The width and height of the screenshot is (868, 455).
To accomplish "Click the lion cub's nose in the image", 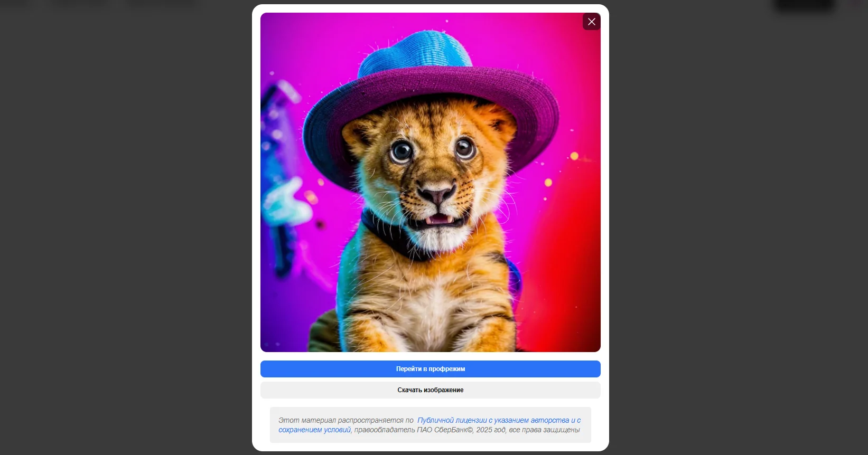I will (x=437, y=194).
